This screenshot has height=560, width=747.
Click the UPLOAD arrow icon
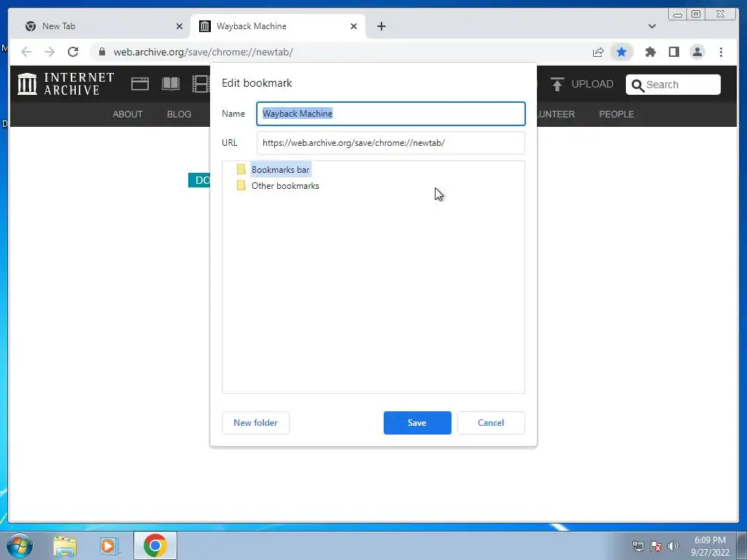click(557, 85)
